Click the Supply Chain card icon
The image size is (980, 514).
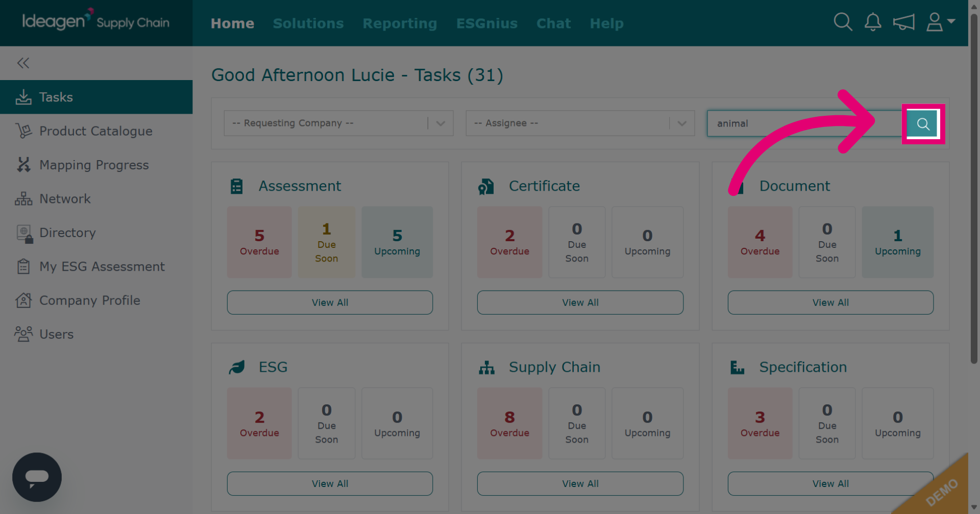486,368
